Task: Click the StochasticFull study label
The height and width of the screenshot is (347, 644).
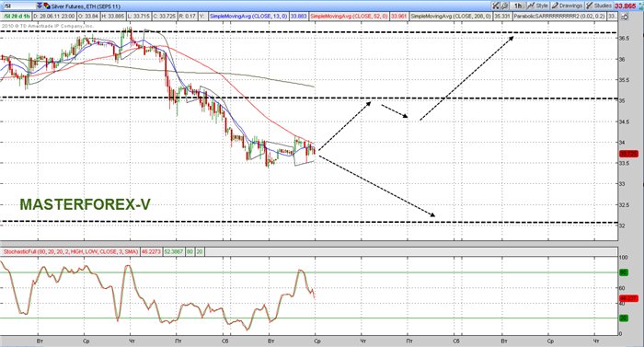Action: tap(71, 251)
